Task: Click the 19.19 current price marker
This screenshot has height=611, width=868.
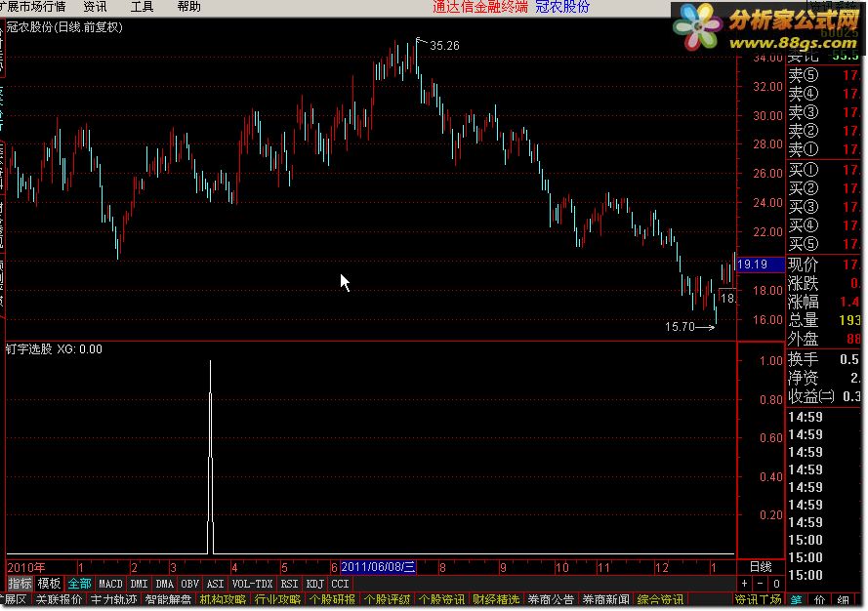Action: (761, 265)
